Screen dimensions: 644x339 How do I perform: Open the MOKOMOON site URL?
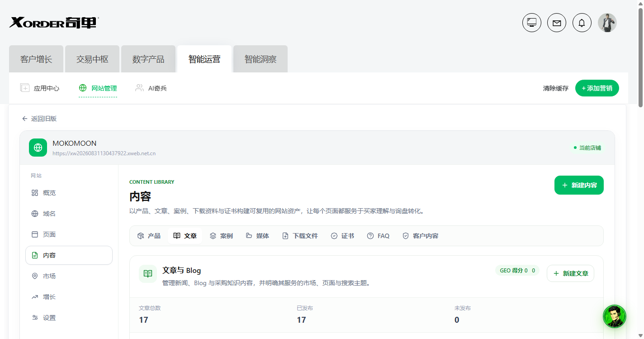click(x=104, y=153)
